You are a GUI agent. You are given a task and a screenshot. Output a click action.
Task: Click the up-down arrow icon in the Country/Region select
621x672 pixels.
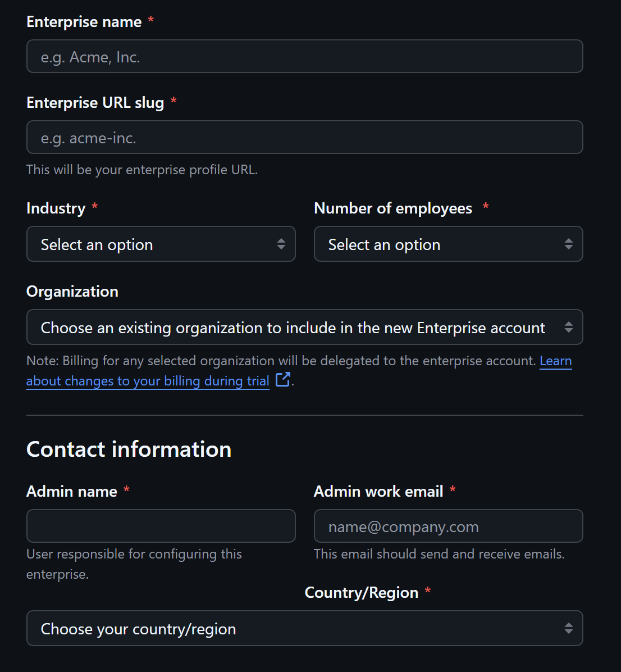point(569,629)
